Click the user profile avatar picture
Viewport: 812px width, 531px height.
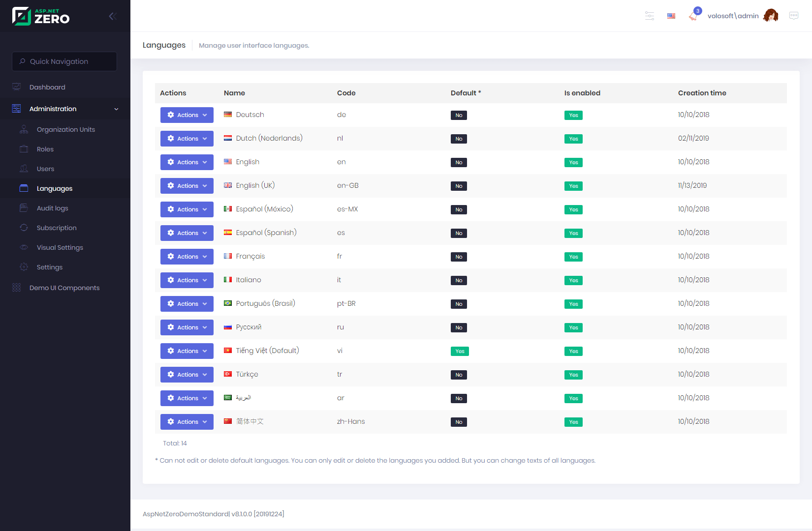771,16
